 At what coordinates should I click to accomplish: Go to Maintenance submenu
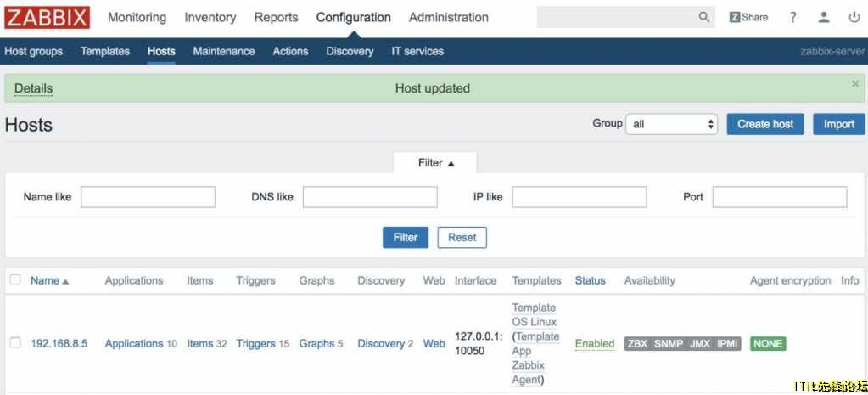[224, 52]
